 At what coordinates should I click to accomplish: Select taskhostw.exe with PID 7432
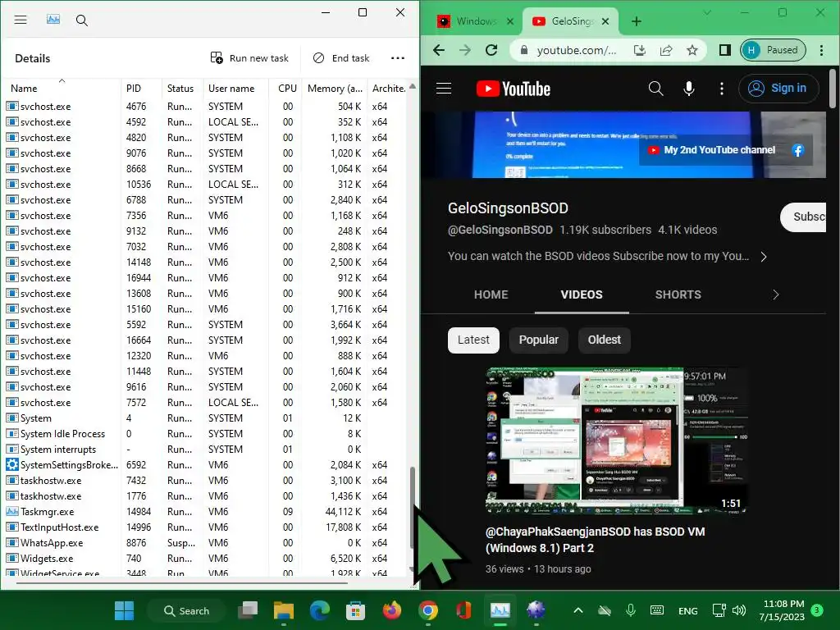[x=206, y=481]
